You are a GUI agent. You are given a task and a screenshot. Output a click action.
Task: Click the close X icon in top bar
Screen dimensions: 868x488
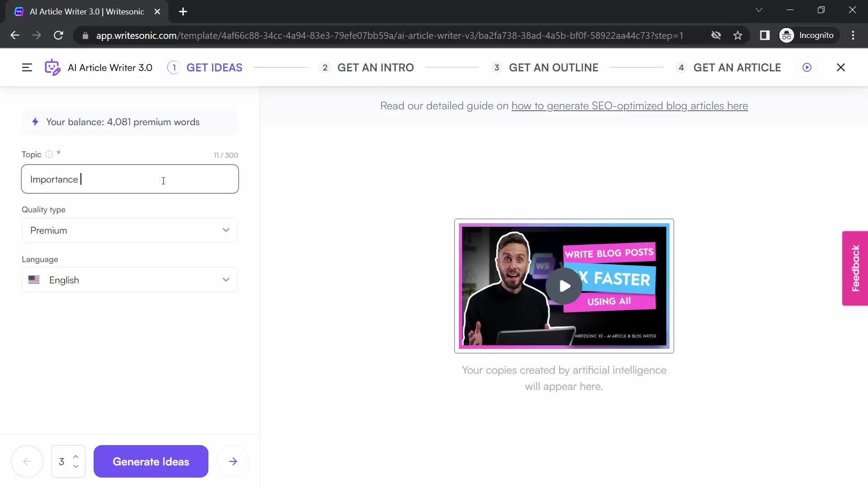(x=841, y=67)
